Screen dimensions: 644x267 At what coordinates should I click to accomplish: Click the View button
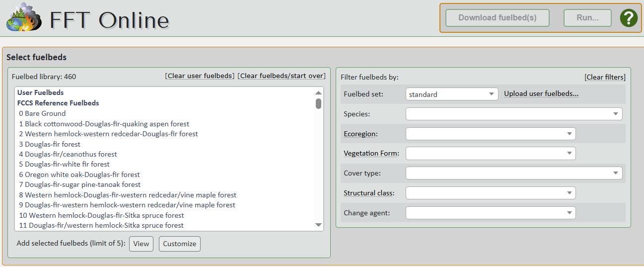click(141, 244)
